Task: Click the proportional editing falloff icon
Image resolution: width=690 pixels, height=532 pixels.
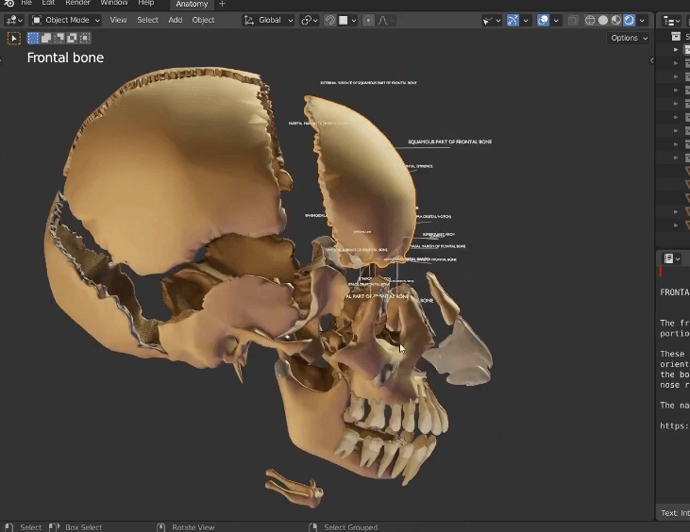Action: tap(382, 20)
